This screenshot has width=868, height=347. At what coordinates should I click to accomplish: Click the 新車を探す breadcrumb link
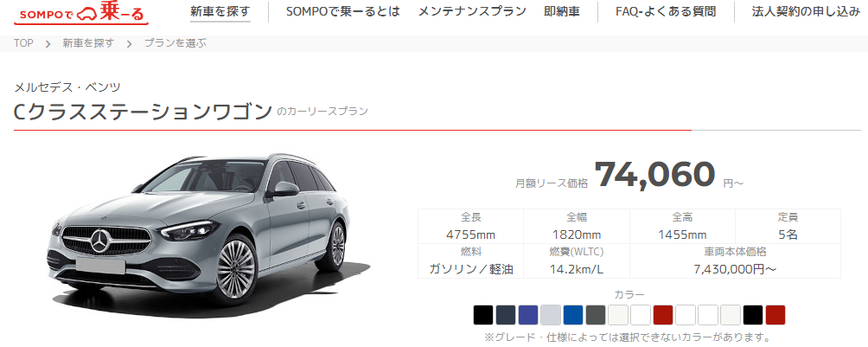click(x=88, y=43)
